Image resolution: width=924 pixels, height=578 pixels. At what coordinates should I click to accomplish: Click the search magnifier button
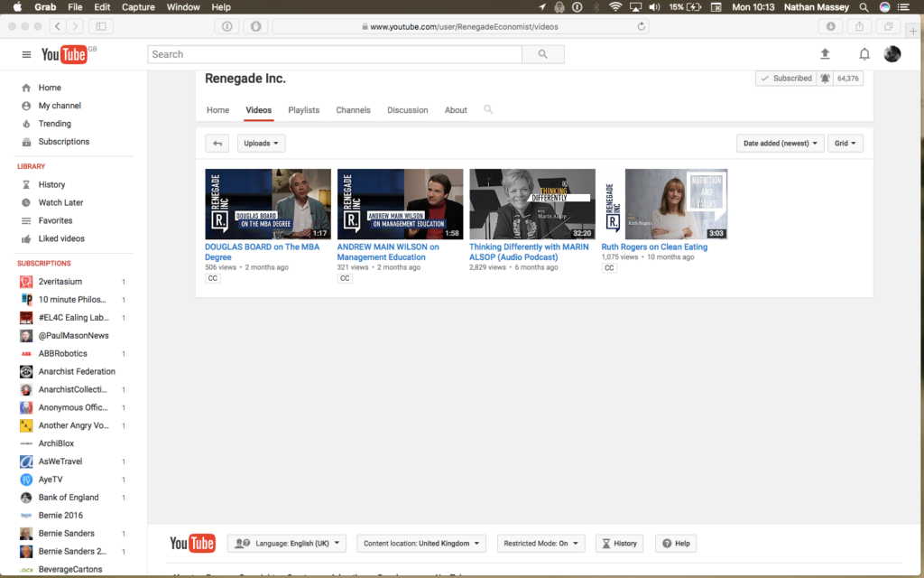point(542,54)
